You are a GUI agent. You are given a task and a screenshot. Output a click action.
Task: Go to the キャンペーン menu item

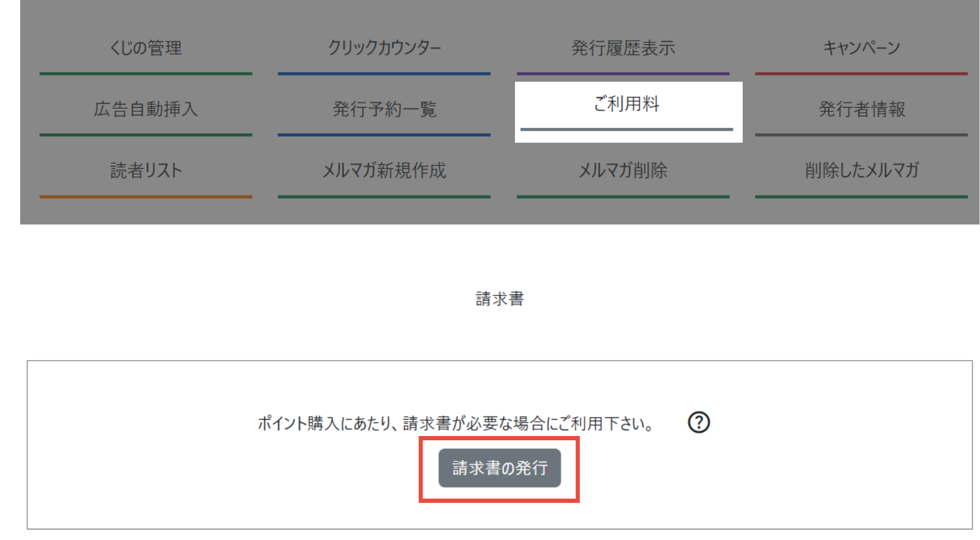tap(862, 48)
